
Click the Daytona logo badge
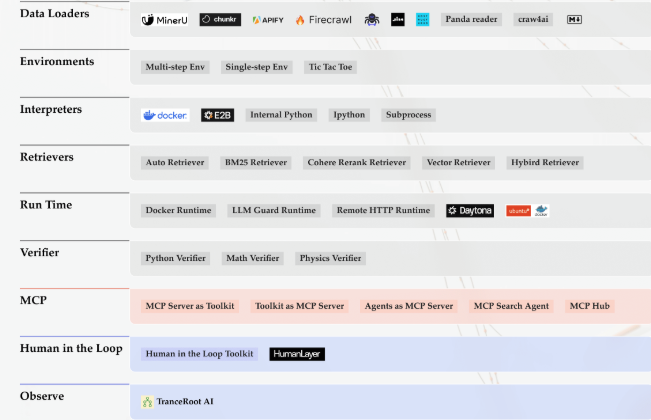tap(470, 210)
